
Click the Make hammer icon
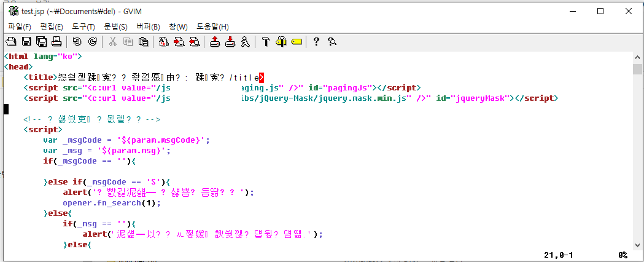pos(266,42)
